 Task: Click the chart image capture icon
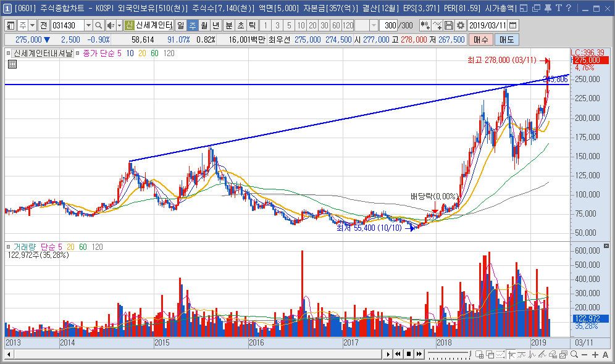(564, 355)
